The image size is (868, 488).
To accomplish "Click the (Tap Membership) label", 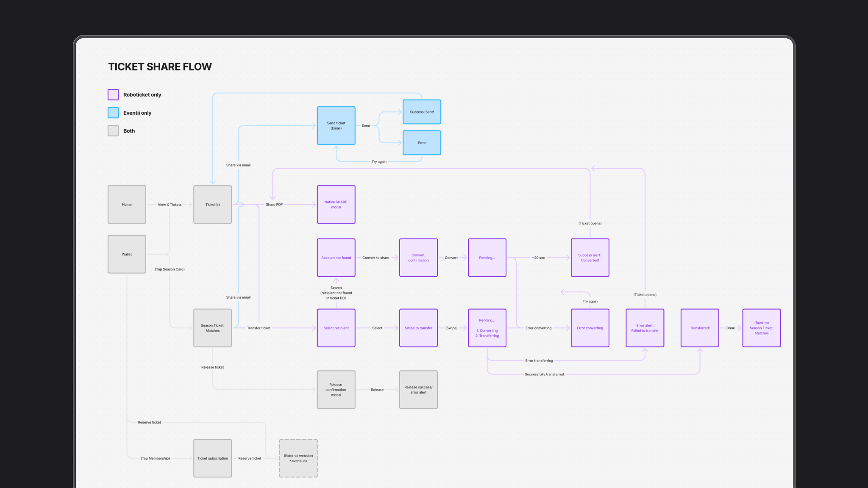I will (x=155, y=458).
